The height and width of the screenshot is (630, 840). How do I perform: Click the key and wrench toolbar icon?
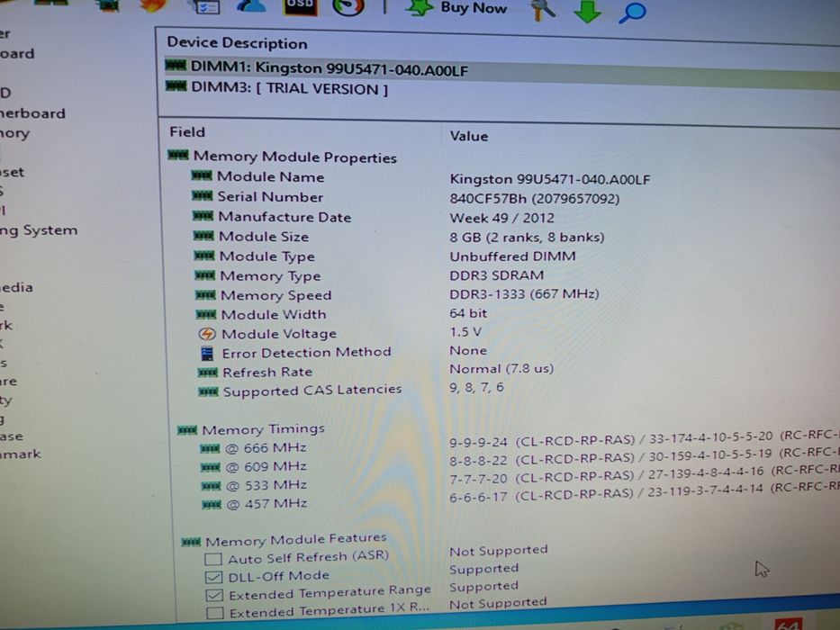(543, 9)
